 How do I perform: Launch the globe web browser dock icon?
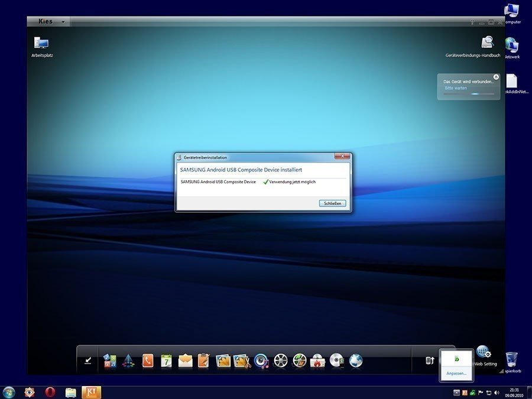click(x=356, y=361)
